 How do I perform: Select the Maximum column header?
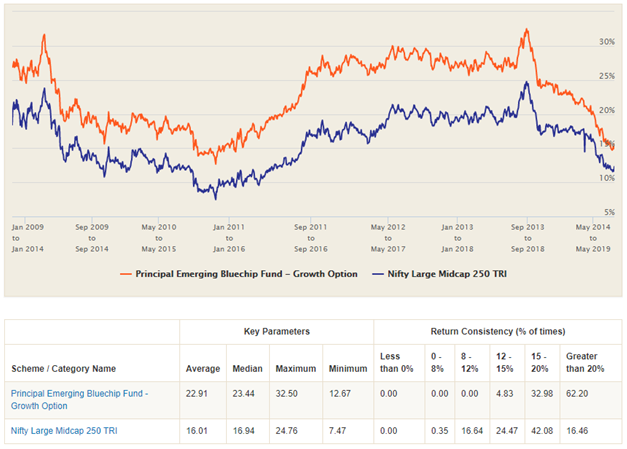point(294,368)
